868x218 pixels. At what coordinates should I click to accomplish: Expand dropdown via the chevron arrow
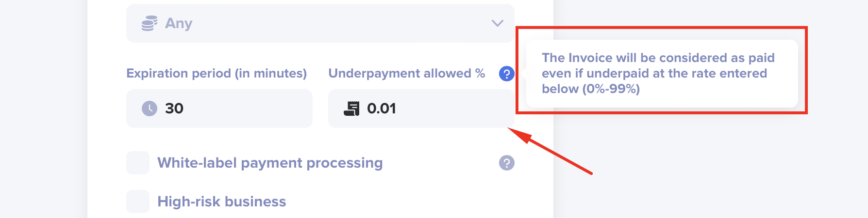[498, 23]
